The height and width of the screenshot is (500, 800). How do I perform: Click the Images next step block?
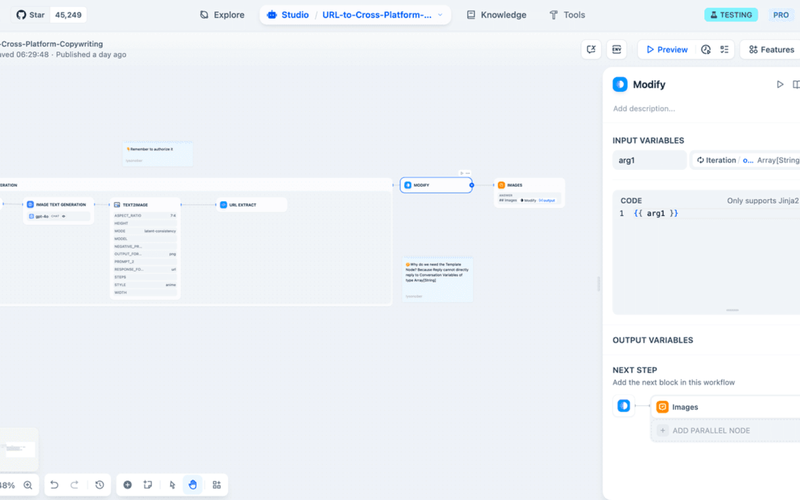(726, 407)
